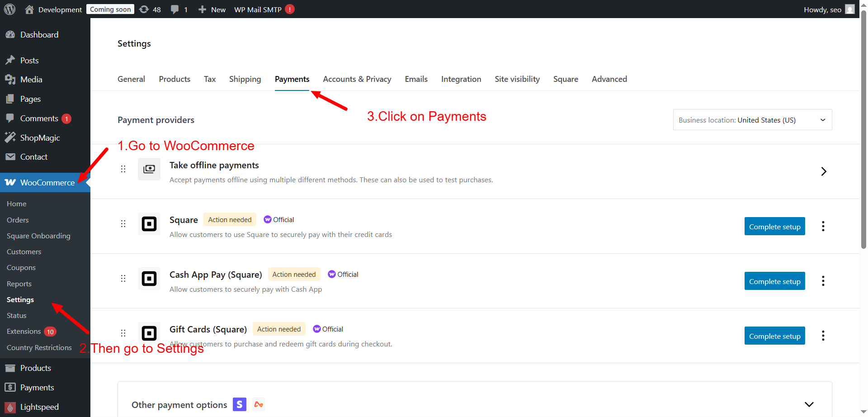Open Accounts & Privacy tab
Image resolution: width=868 pixels, height=417 pixels.
(357, 79)
